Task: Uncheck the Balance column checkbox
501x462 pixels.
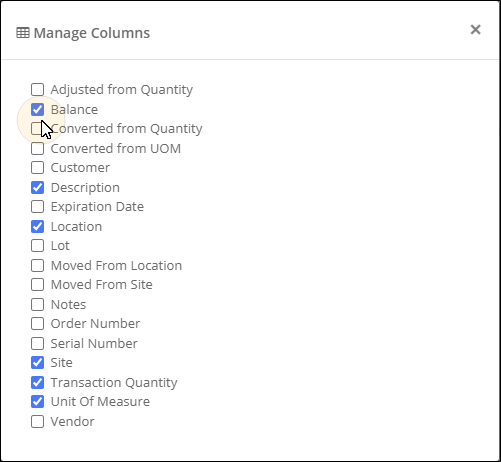Action: [x=37, y=109]
